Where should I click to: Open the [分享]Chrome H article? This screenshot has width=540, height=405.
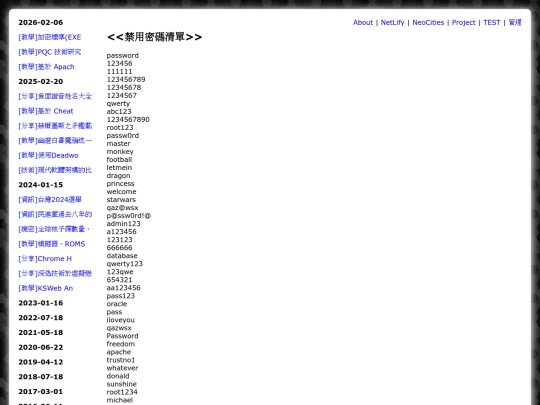(45, 259)
